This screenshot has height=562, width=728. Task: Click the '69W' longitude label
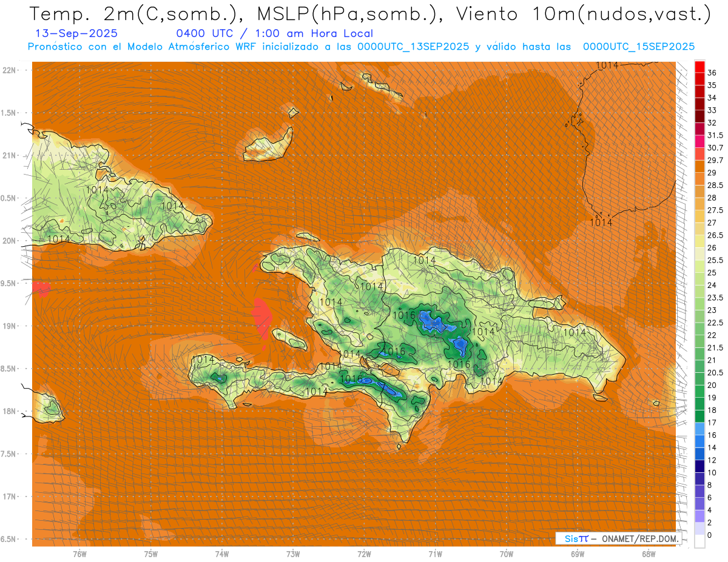578,554
